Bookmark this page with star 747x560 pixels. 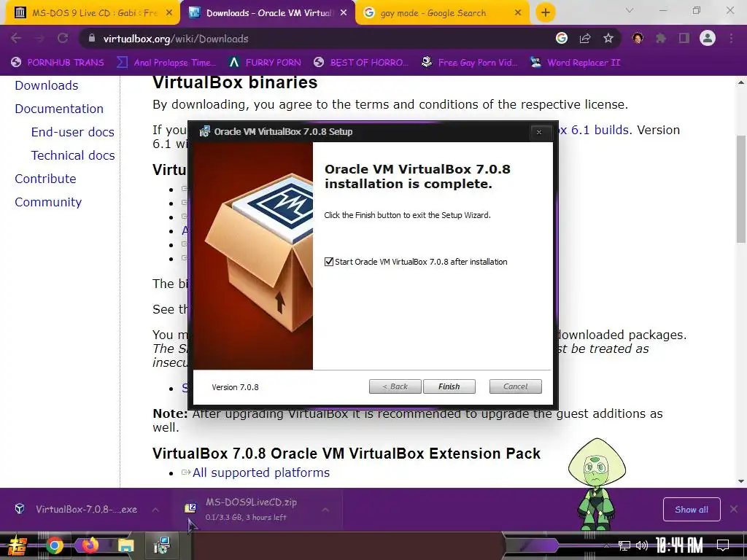click(608, 38)
